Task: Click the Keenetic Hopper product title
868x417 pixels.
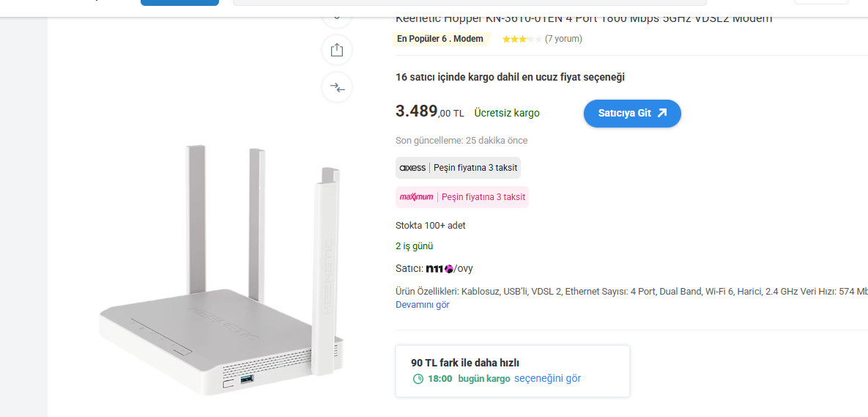Action: (x=584, y=18)
